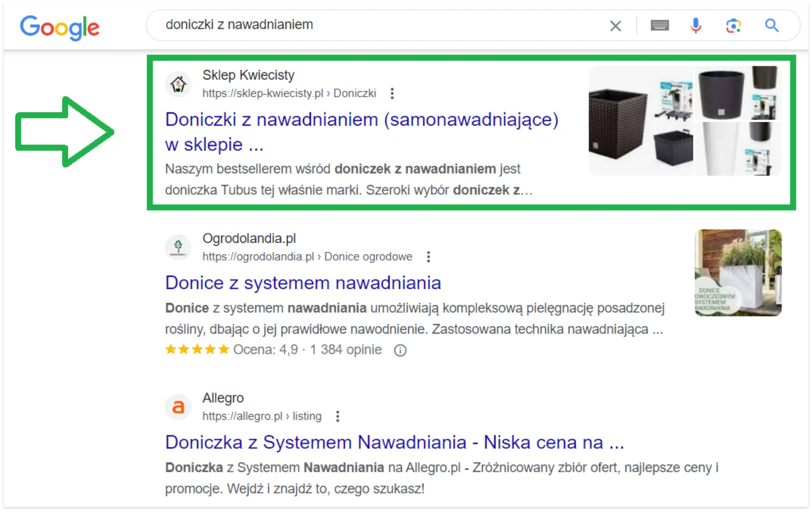Search by image with Google Lens

(733, 26)
